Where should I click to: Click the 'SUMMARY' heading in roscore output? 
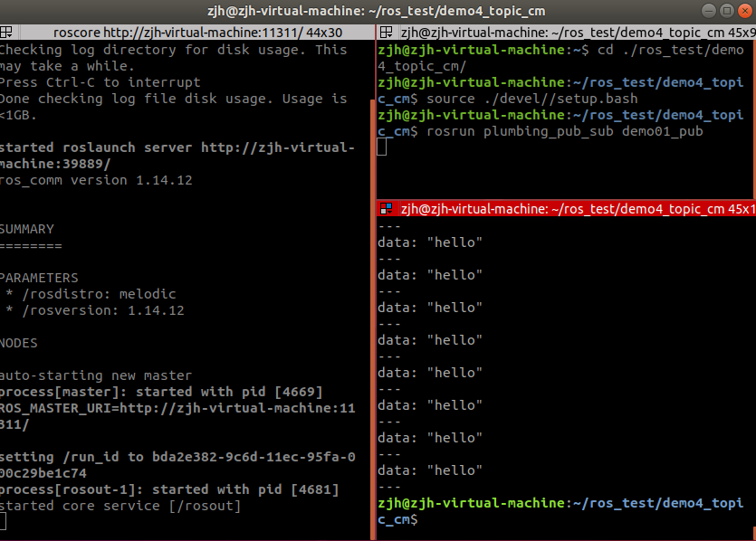[27, 229]
